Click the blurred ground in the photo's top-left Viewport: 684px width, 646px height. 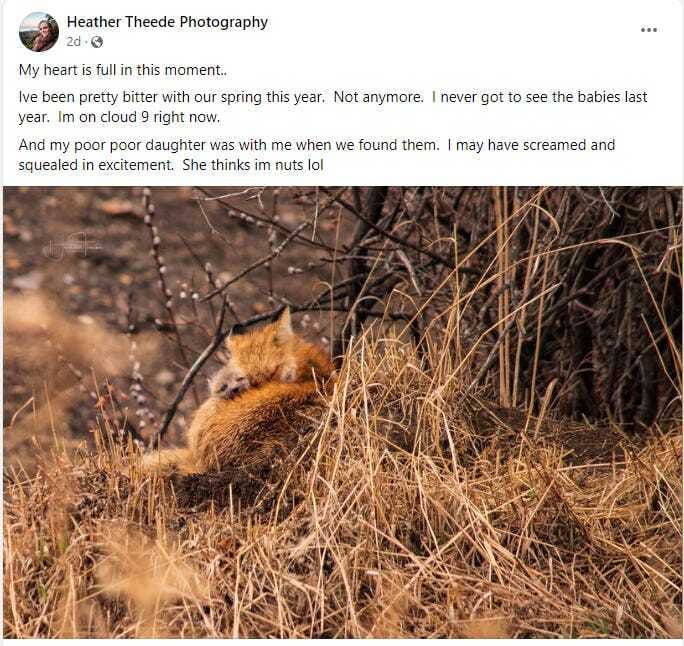pyautogui.click(x=65, y=244)
